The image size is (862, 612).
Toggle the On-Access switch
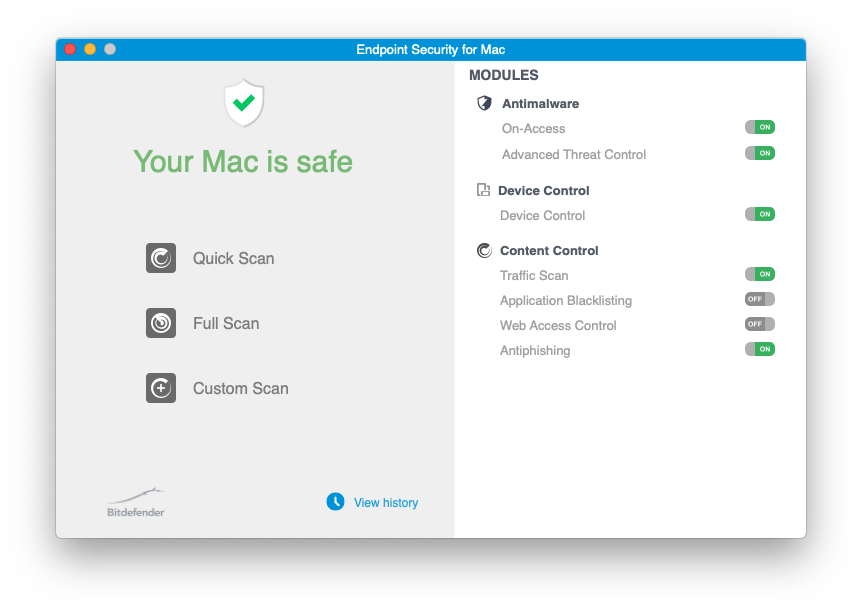[759, 128]
